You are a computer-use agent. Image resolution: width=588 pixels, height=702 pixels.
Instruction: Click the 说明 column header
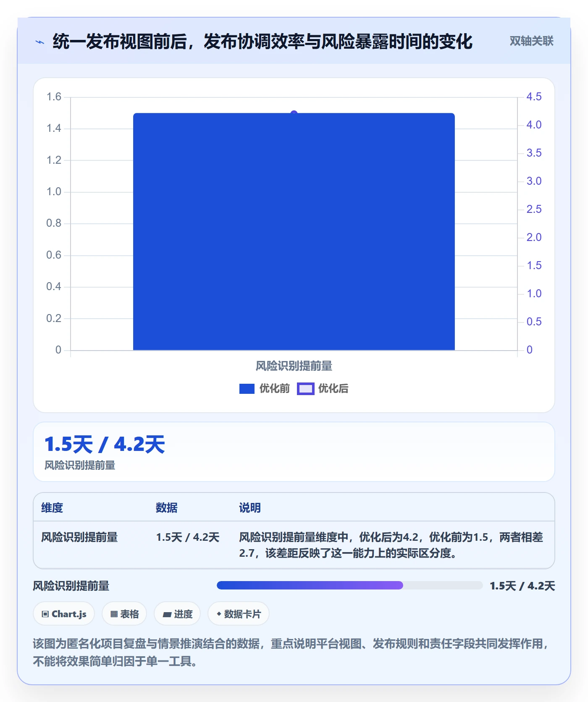pos(250,508)
